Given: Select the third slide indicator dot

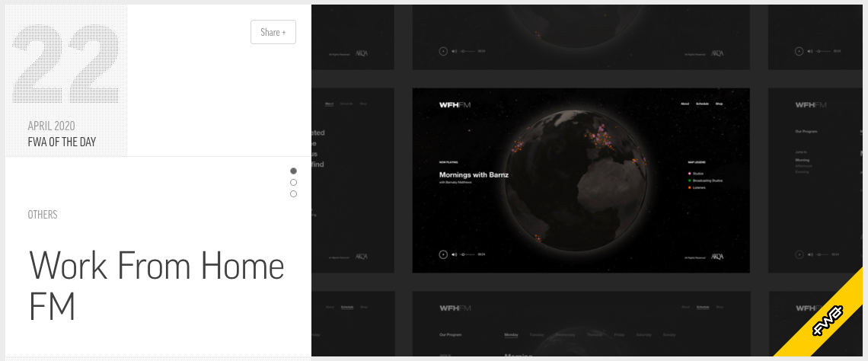Looking at the screenshot, I should point(293,193).
